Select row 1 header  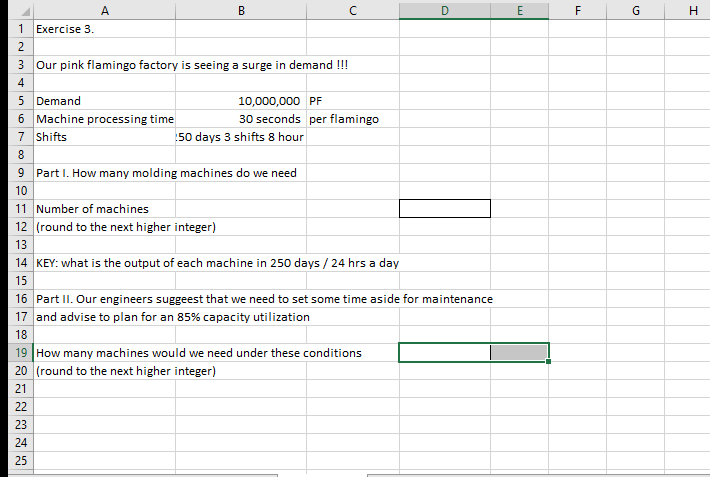click(21, 29)
